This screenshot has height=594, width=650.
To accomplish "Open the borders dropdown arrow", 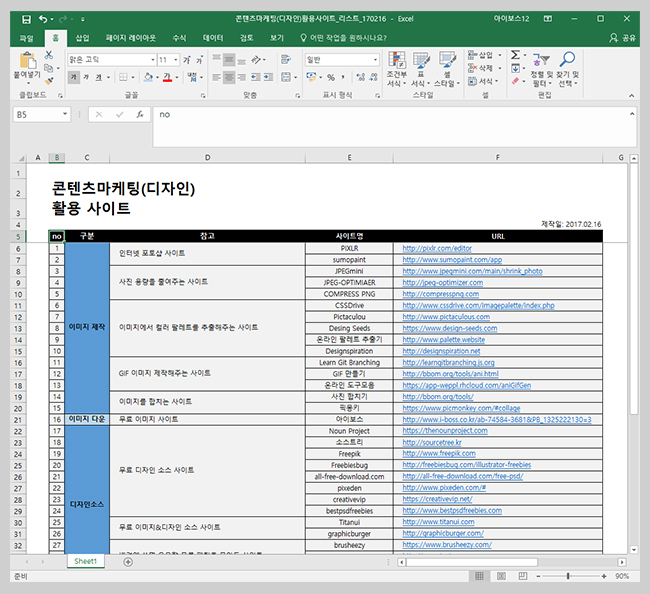I will 133,78.
